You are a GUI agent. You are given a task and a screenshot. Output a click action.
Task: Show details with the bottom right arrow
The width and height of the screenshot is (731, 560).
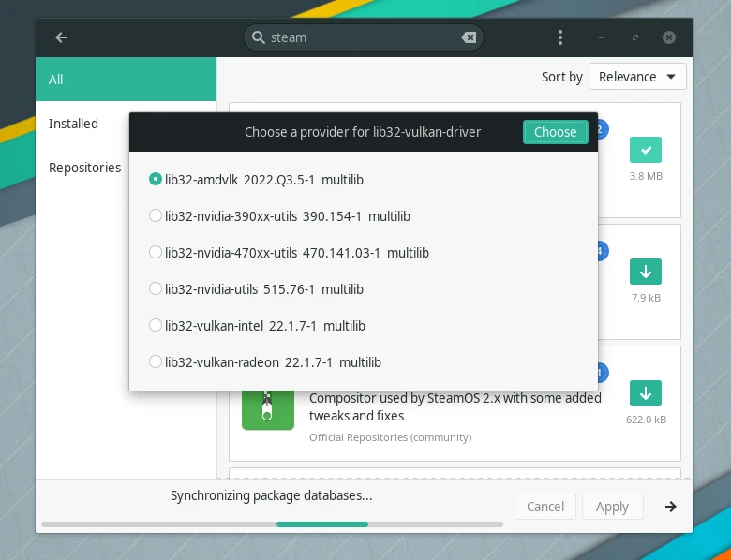pos(670,507)
